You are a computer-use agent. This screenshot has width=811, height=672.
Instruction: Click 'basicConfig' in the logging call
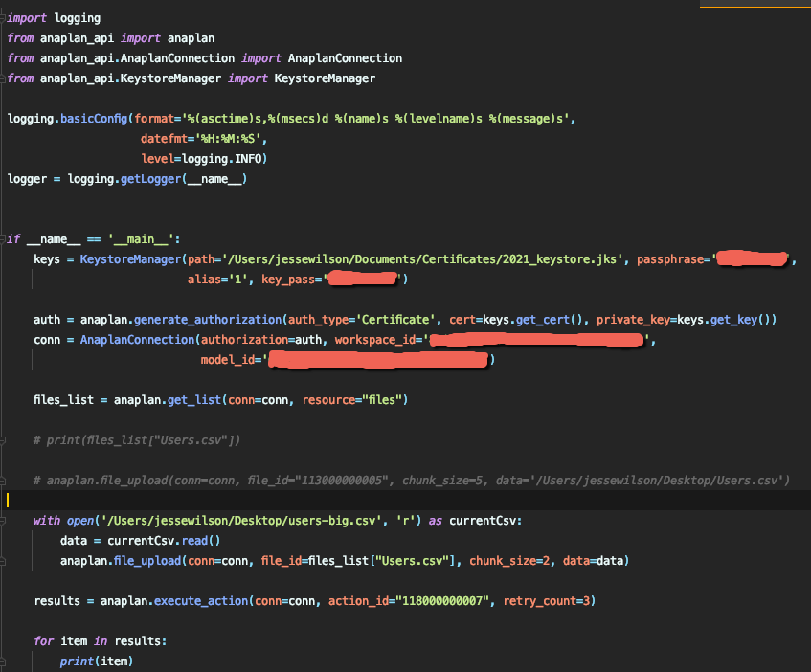pyautogui.click(x=94, y=119)
